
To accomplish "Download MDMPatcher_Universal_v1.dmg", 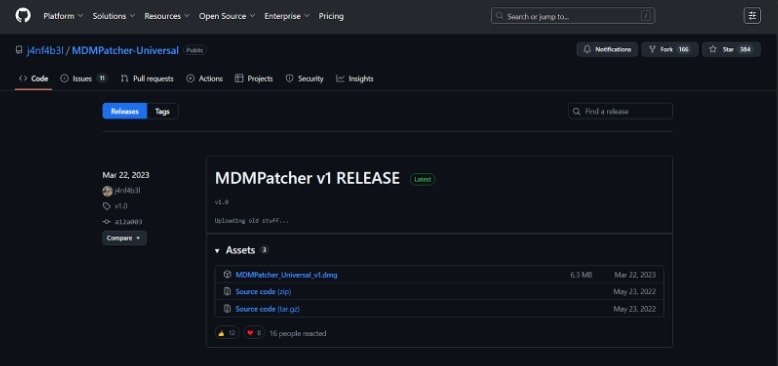I will pyautogui.click(x=286, y=275).
